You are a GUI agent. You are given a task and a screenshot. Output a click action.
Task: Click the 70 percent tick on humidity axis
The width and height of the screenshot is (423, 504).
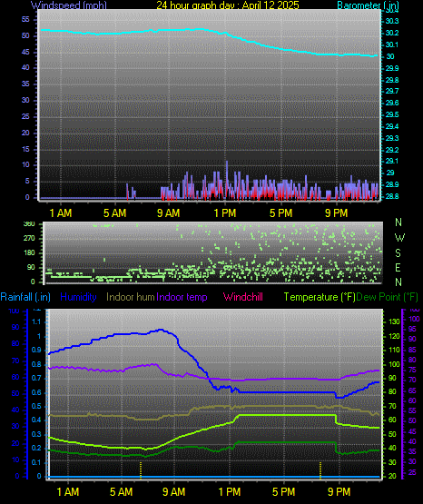[15, 361]
